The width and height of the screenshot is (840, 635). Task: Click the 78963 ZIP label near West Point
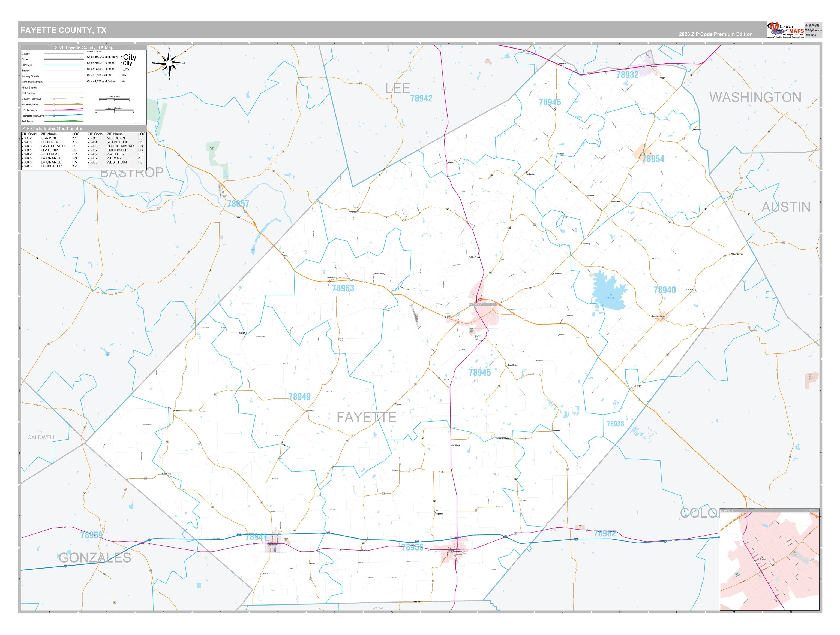pyautogui.click(x=343, y=288)
